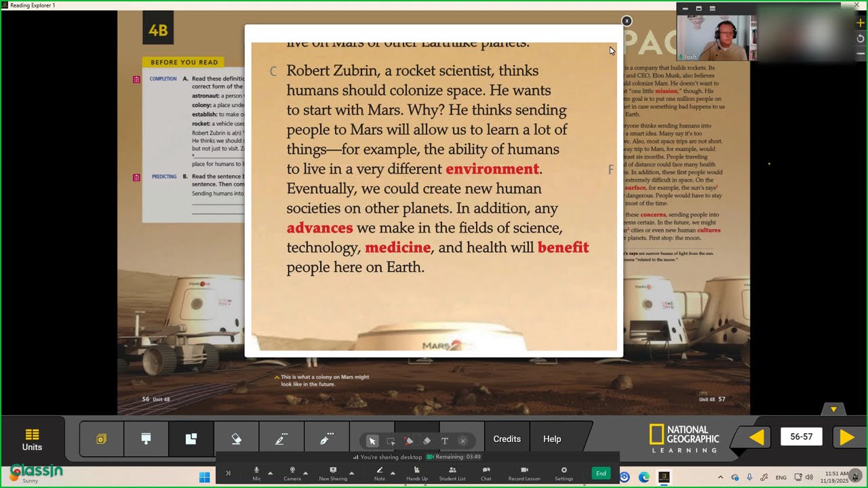Open the Note tool
The image size is (868, 488).
pyautogui.click(x=380, y=473)
